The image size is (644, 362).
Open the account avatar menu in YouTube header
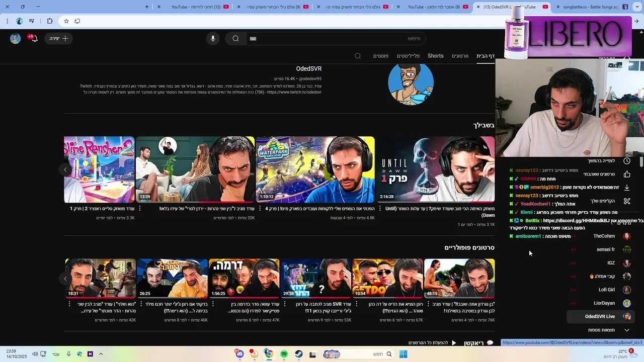coord(16,39)
